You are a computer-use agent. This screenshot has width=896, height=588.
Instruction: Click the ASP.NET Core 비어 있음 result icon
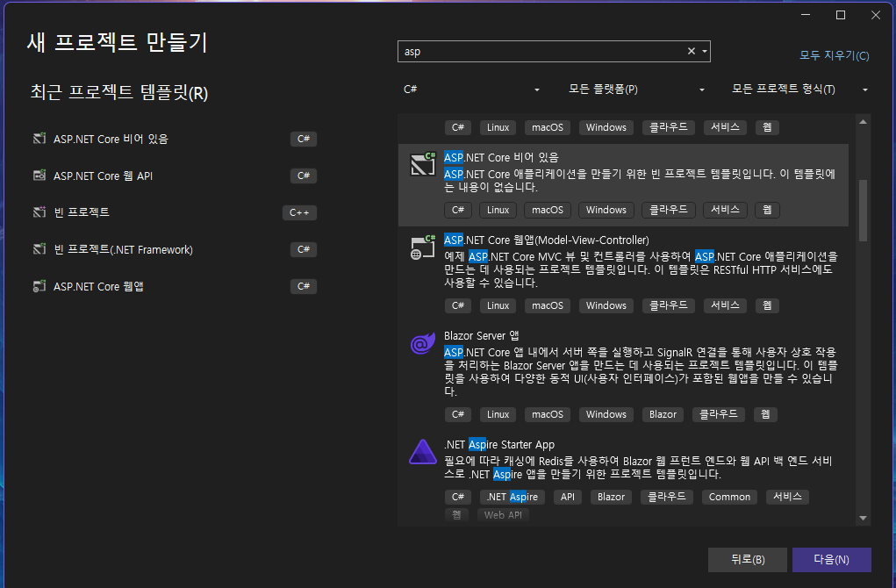pos(423,164)
